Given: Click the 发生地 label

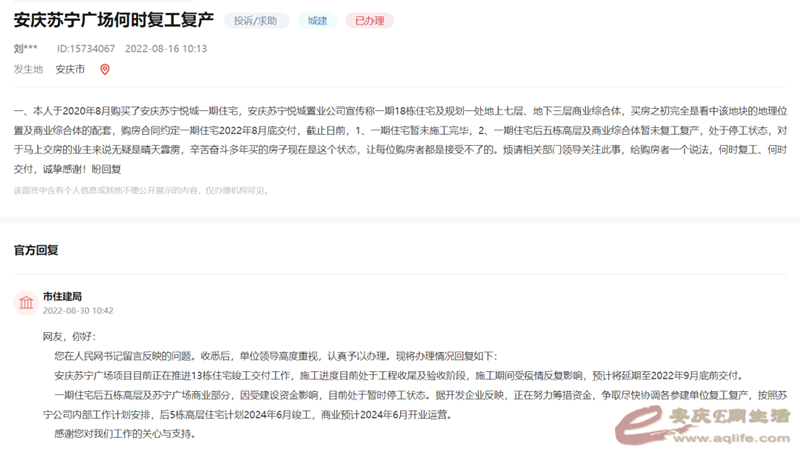Looking at the screenshot, I should click(x=28, y=69).
